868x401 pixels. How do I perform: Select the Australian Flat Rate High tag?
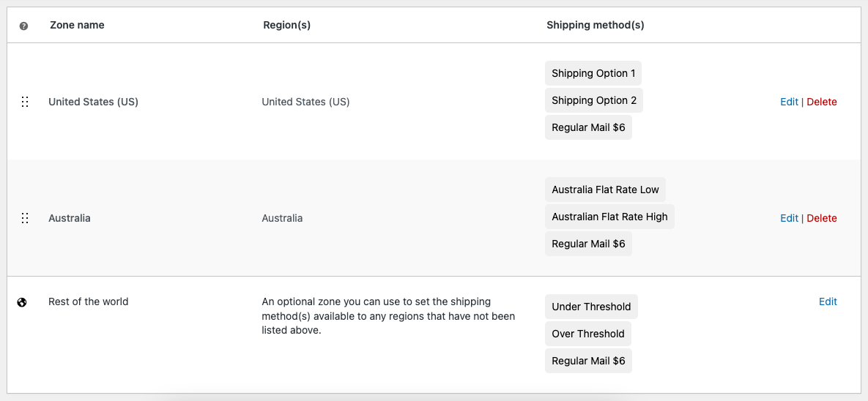[609, 217]
